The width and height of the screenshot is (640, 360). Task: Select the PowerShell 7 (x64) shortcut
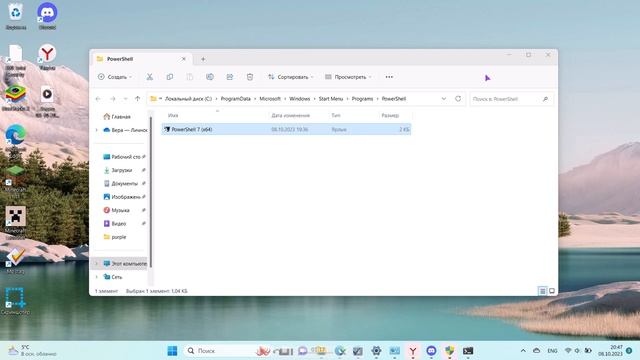click(x=286, y=129)
